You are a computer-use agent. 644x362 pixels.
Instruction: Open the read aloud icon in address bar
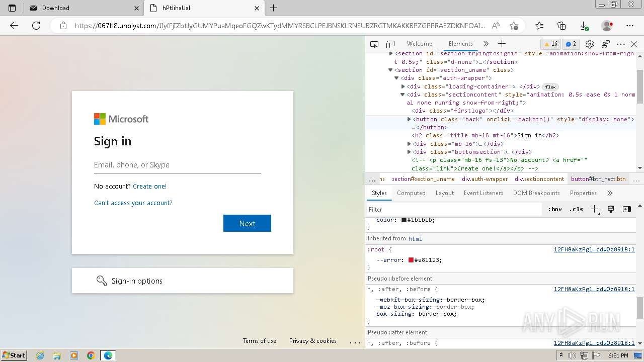point(496,26)
